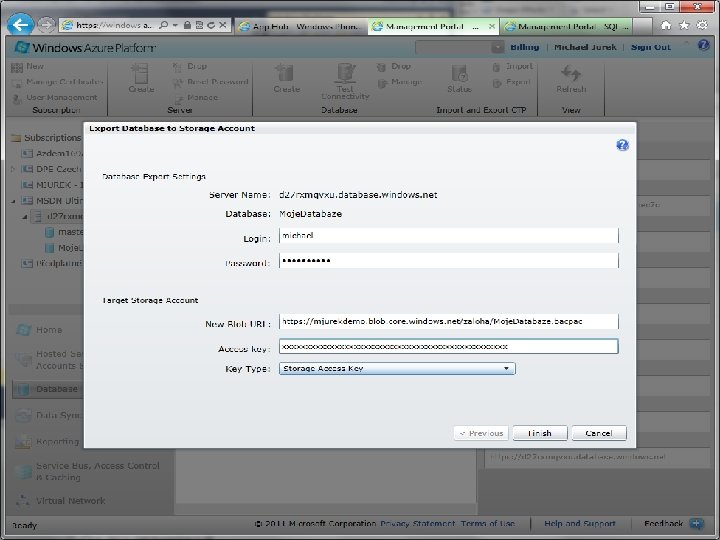This screenshot has height=540, width=720.
Task: Click the lock security icon in address bar
Action: tap(187, 25)
